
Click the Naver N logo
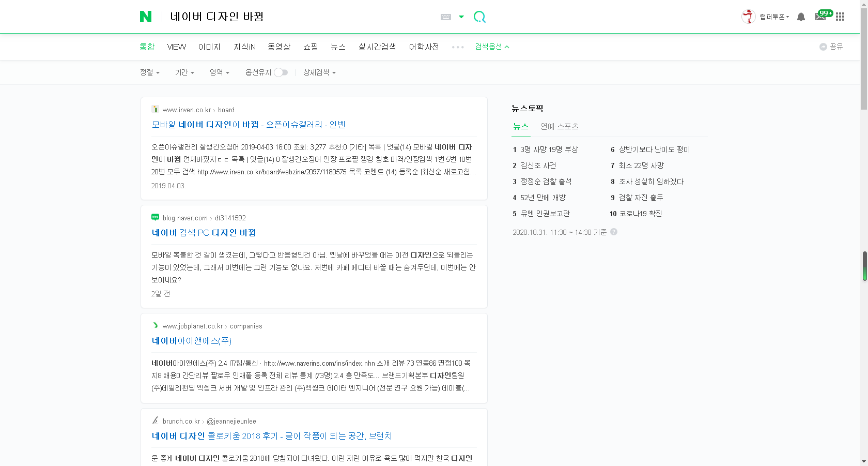tap(146, 17)
